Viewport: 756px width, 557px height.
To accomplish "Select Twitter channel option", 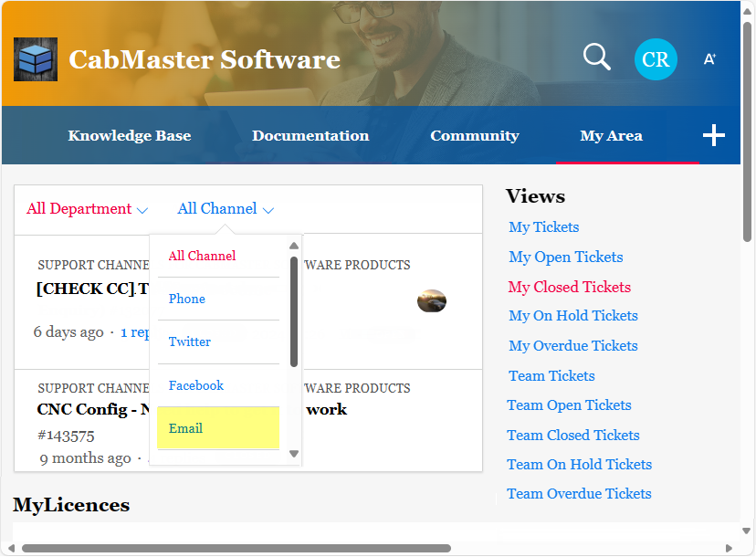I will tap(190, 342).
